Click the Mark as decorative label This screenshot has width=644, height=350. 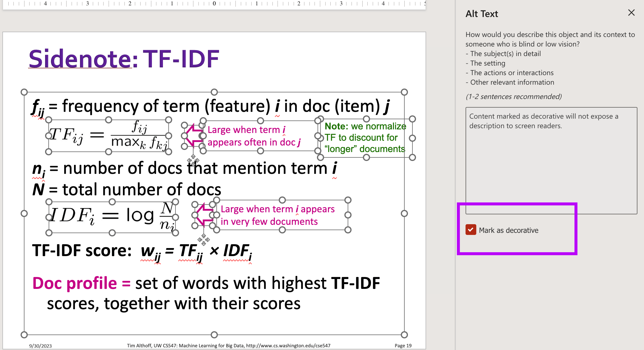tap(509, 230)
